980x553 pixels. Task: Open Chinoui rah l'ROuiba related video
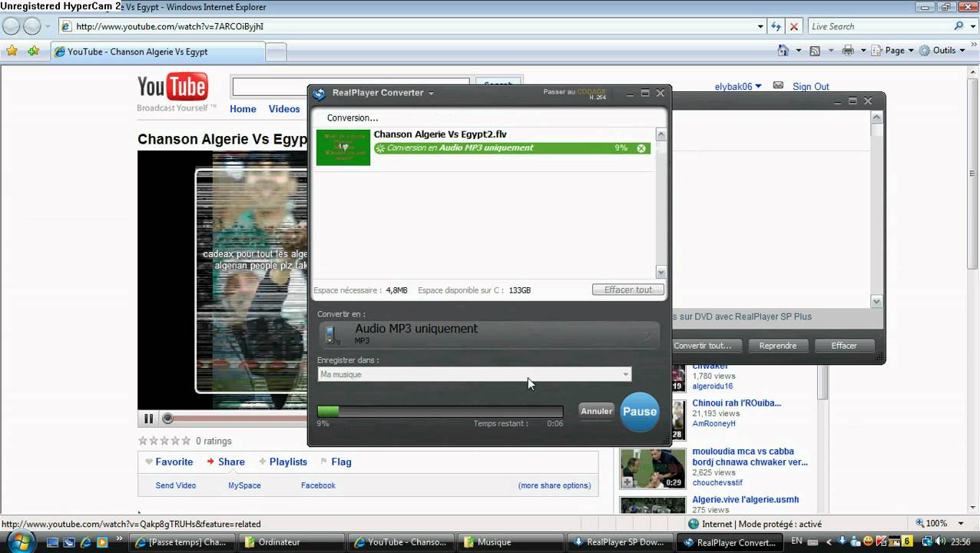tap(737, 403)
